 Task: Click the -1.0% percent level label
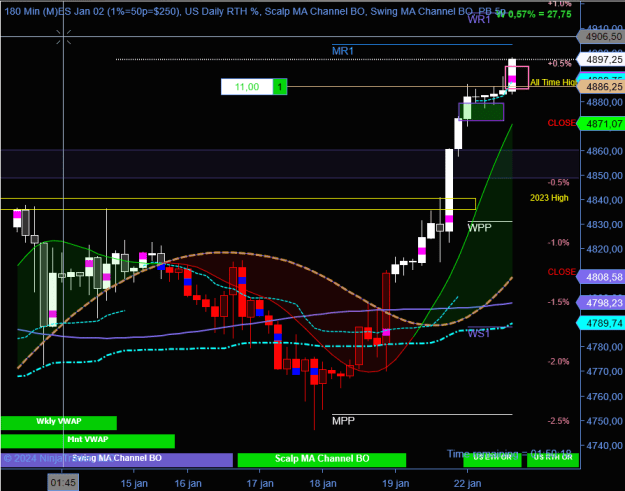558,242
